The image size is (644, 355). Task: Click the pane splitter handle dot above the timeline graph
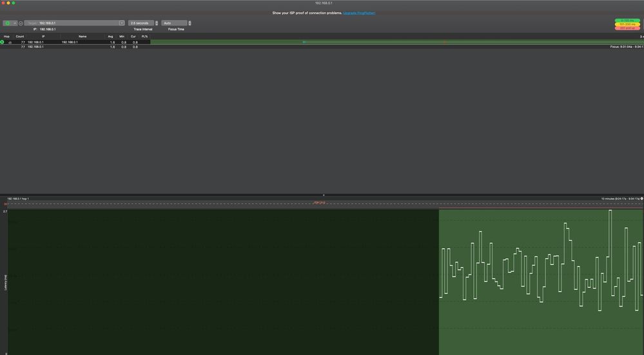tap(324, 195)
